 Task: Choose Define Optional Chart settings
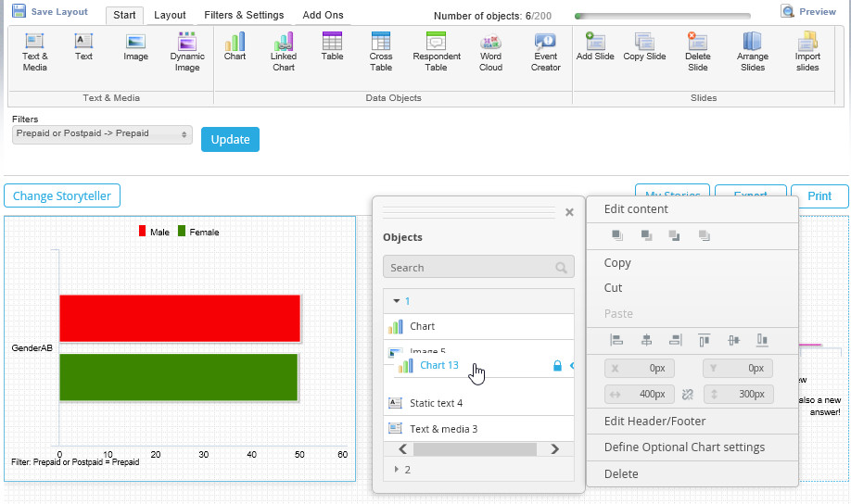click(x=684, y=447)
